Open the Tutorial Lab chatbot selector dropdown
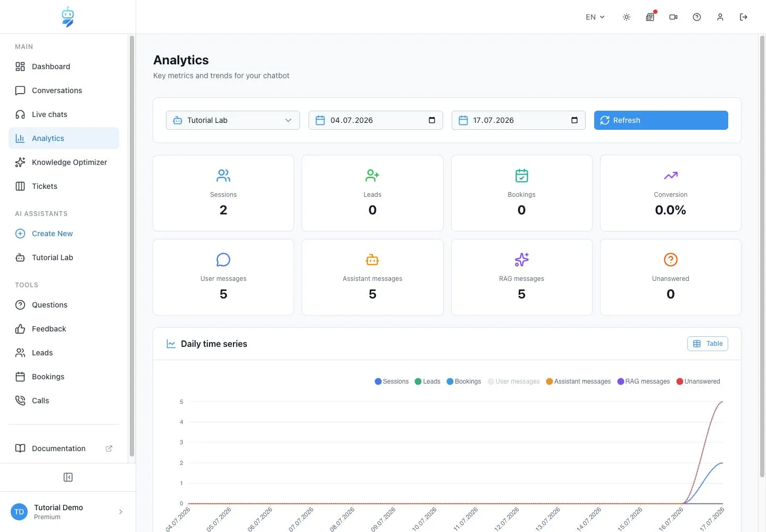This screenshot has height=532, width=766. [233, 120]
